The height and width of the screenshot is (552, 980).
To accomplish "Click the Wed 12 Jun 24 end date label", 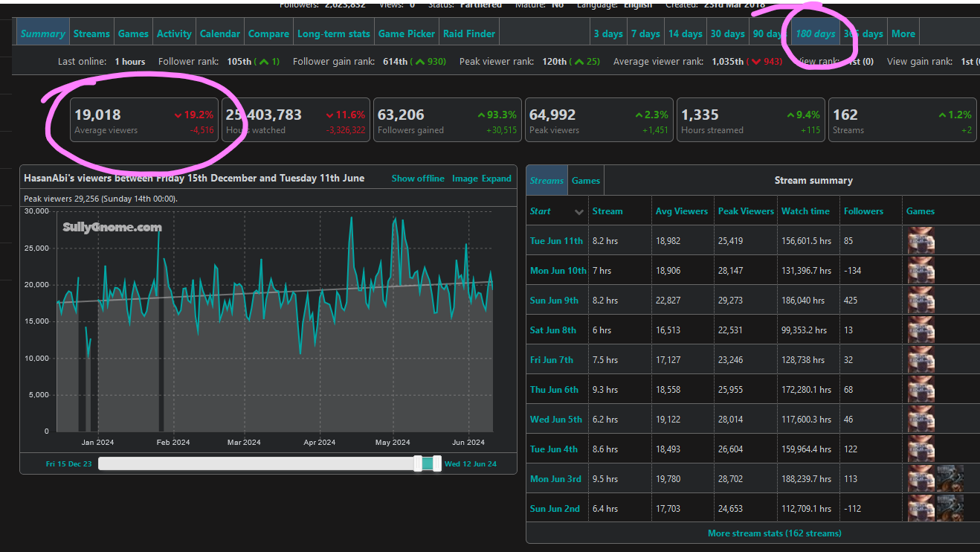I will click(471, 464).
